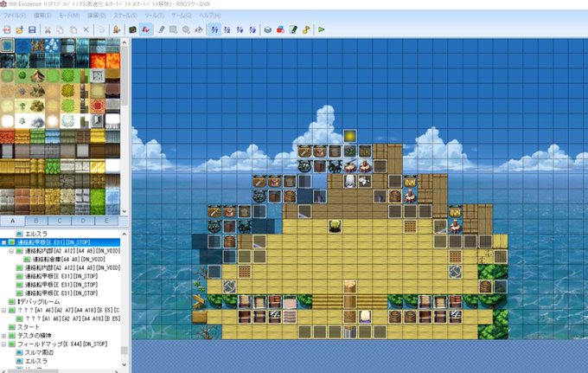Switch to tileset tab A

tap(13, 221)
